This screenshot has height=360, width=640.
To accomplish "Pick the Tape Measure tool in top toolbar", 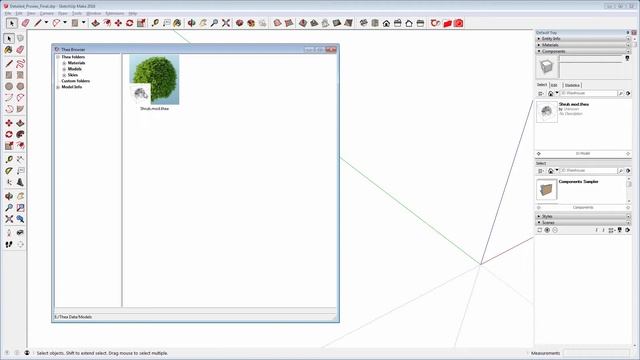I will 155,23.
